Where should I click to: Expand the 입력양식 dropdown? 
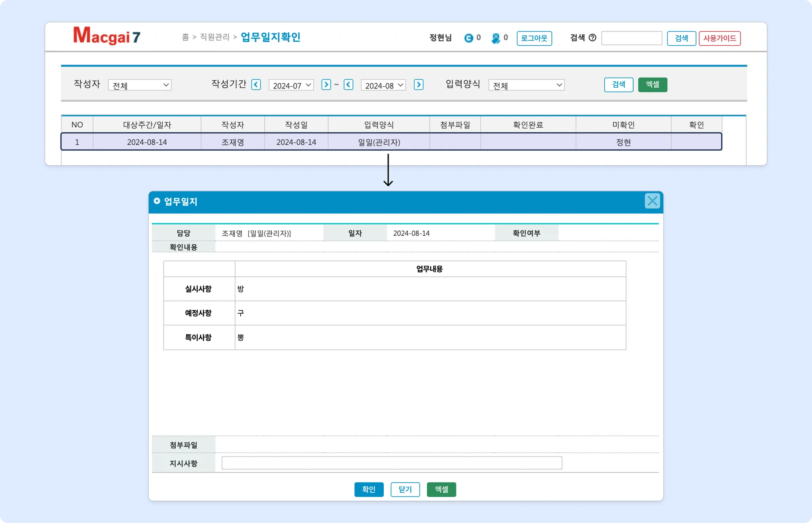pyautogui.click(x=526, y=85)
